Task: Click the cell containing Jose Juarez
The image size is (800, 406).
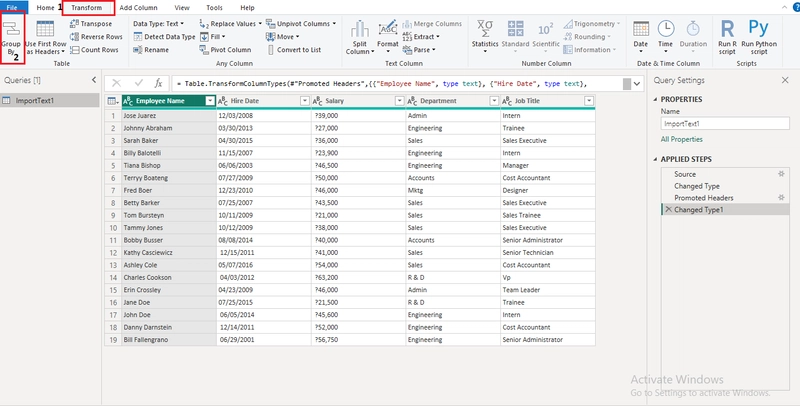Action: point(169,116)
